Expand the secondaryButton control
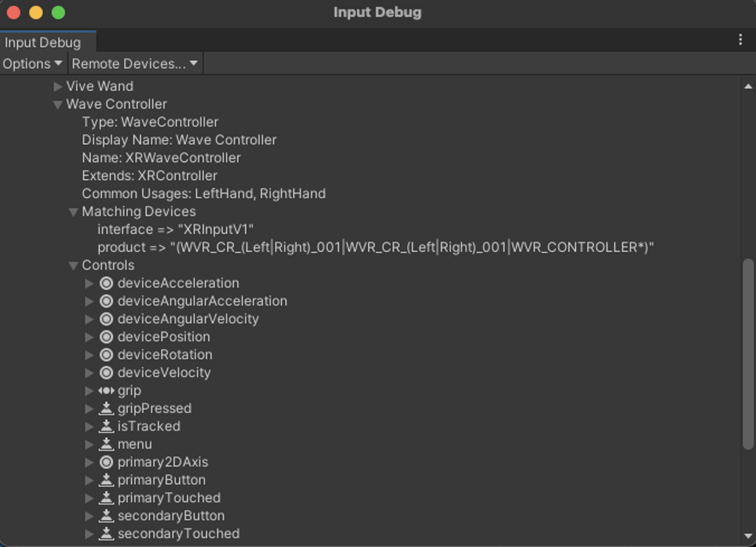Image resolution: width=756 pixels, height=547 pixels. (89, 515)
